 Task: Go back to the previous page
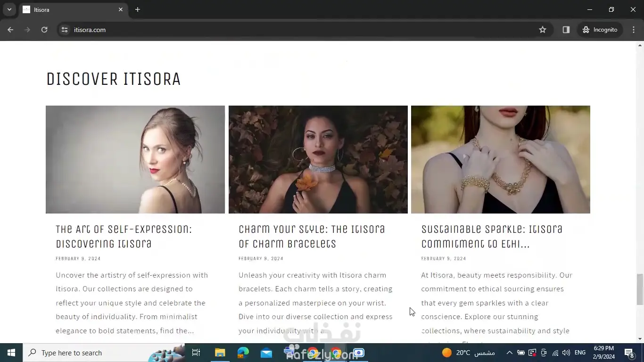(10, 30)
